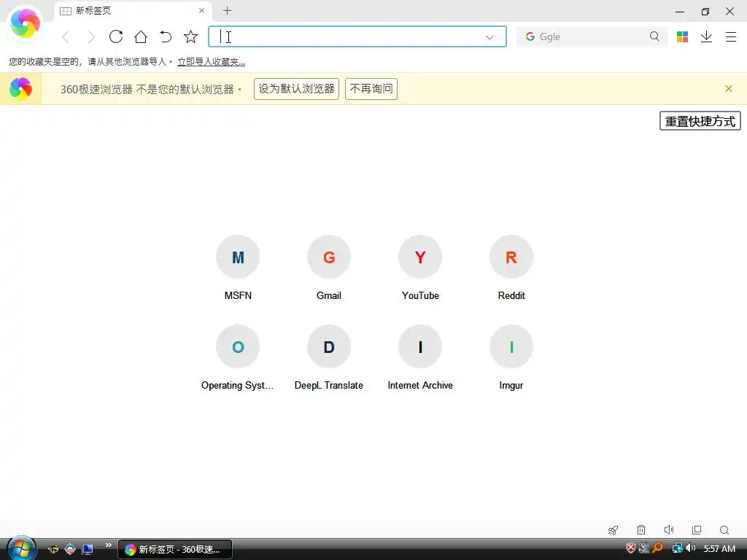Viewport: 747px width, 560px height.
Task: Open the hamburger main menu
Action: 731,36
